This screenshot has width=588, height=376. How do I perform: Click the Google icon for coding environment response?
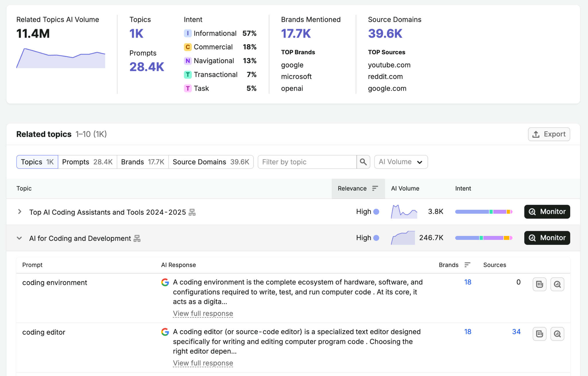[x=165, y=282]
